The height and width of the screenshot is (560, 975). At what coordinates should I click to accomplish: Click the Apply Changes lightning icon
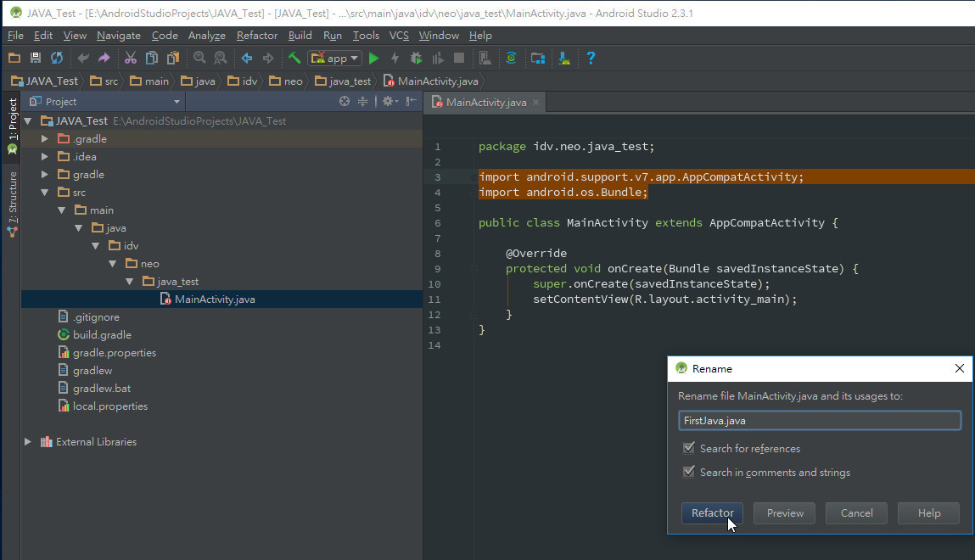coord(395,59)
